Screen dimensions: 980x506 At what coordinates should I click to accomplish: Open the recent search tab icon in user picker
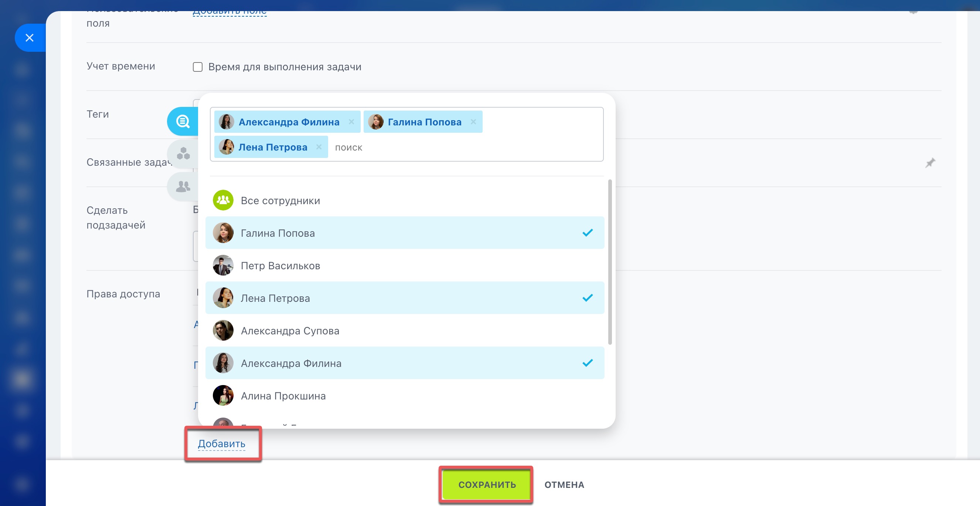click(x=183, y=121)
